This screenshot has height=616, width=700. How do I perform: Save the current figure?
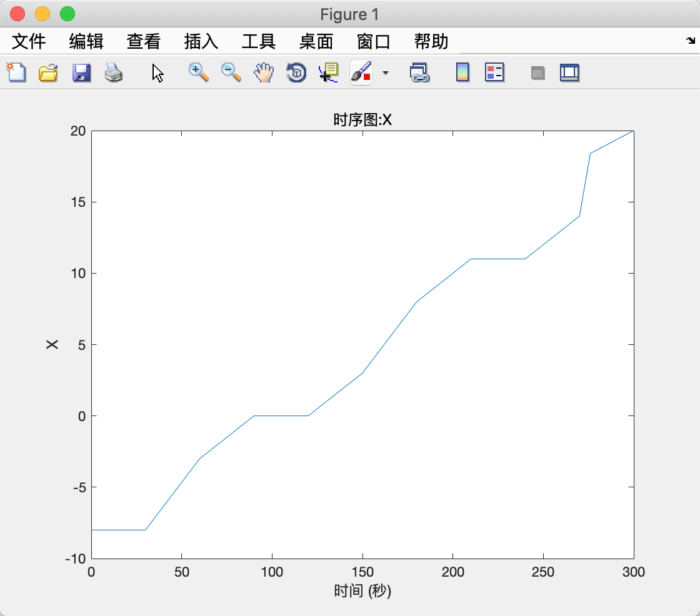click(x=81, y=72)
